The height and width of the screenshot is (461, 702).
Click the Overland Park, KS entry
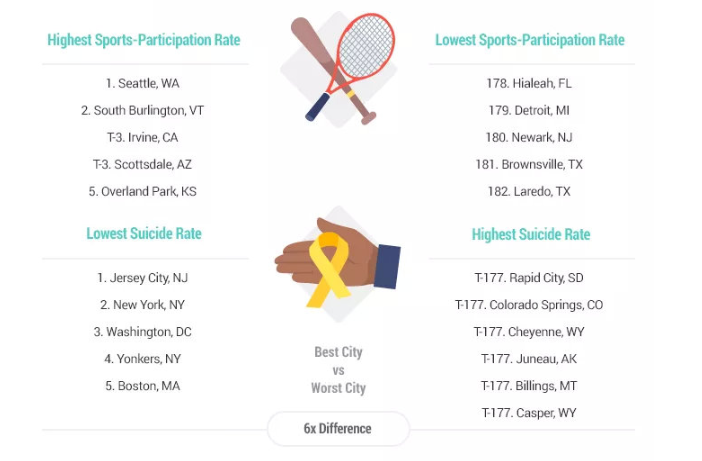coord(142,192)
